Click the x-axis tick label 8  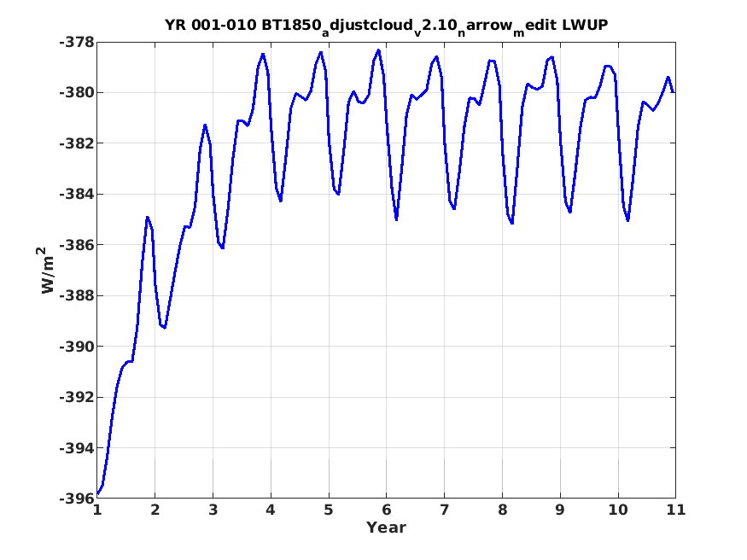click(503, 510)
